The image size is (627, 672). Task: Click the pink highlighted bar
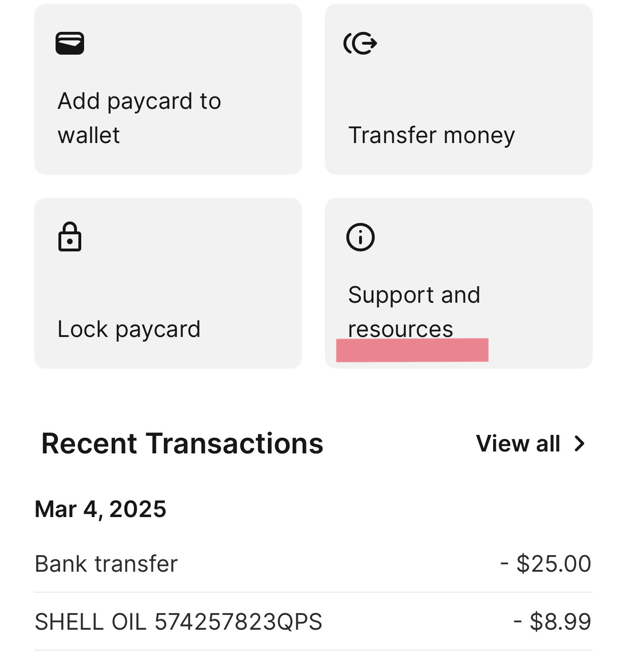412,350
